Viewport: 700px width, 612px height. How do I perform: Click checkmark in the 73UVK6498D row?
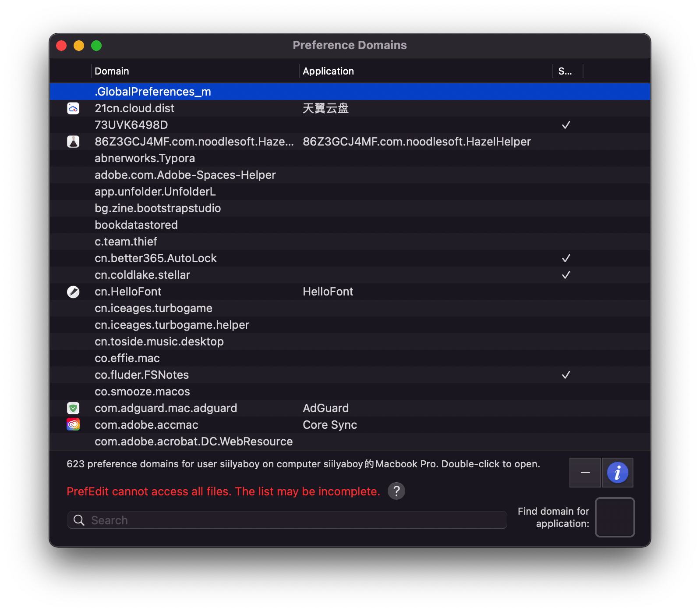point(566,125)
